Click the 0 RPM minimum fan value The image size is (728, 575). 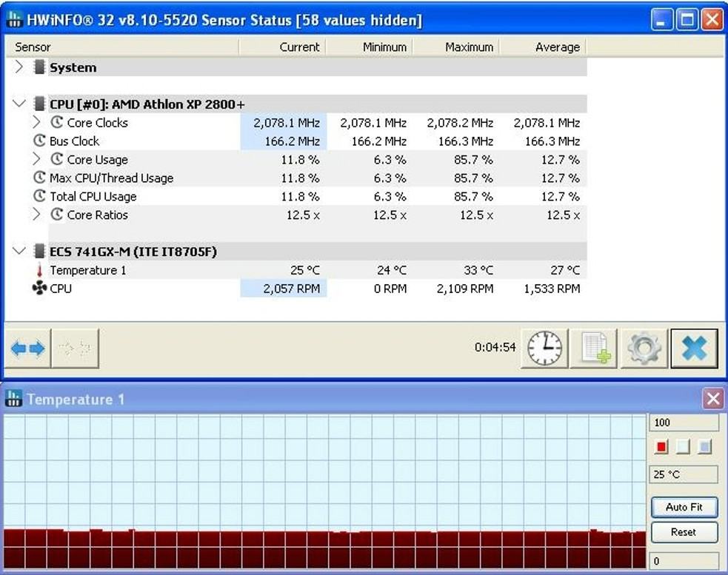pos(390,289)
